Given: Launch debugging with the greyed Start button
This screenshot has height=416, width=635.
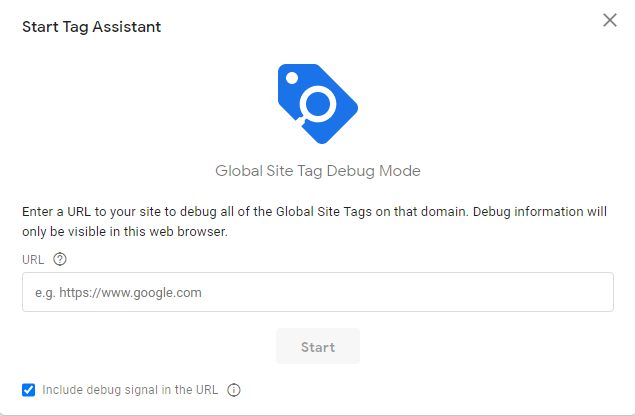Looking at the screenshot, I should (x=318, y=346).
